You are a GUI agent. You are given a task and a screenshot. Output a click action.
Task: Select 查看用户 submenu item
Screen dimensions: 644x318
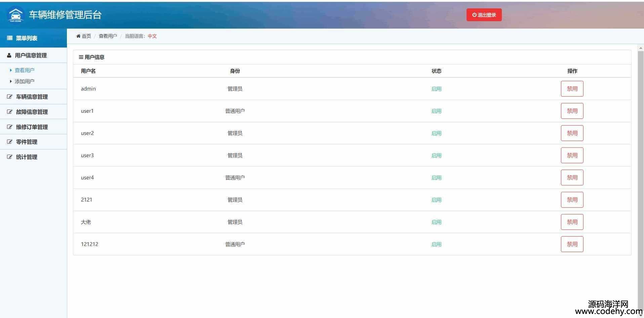(25, 70)
